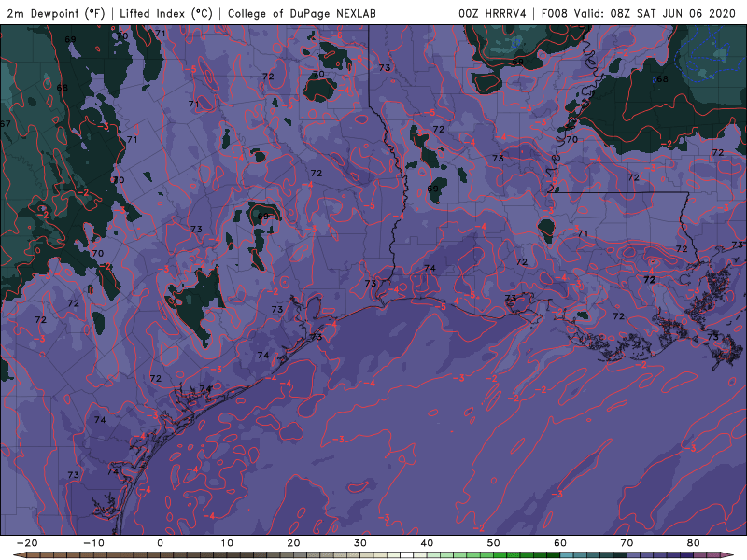Click the magenta right arrow end of the colorbar

pos(728,555)
